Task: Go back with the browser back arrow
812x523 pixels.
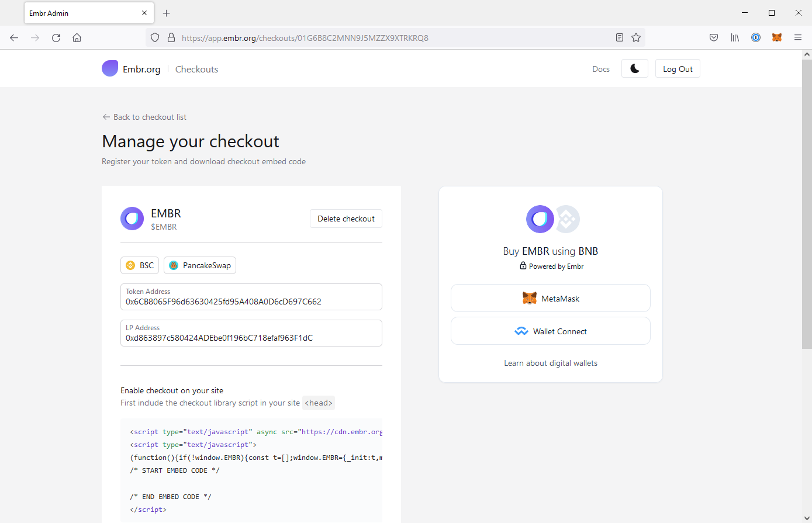Action: point(14,37)
